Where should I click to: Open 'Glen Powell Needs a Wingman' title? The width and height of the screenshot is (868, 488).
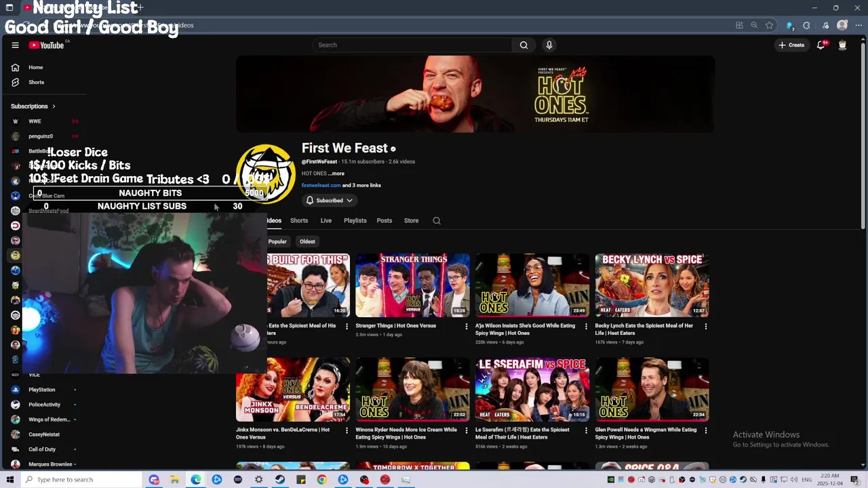pyautogui.click(x=646, y=433)
